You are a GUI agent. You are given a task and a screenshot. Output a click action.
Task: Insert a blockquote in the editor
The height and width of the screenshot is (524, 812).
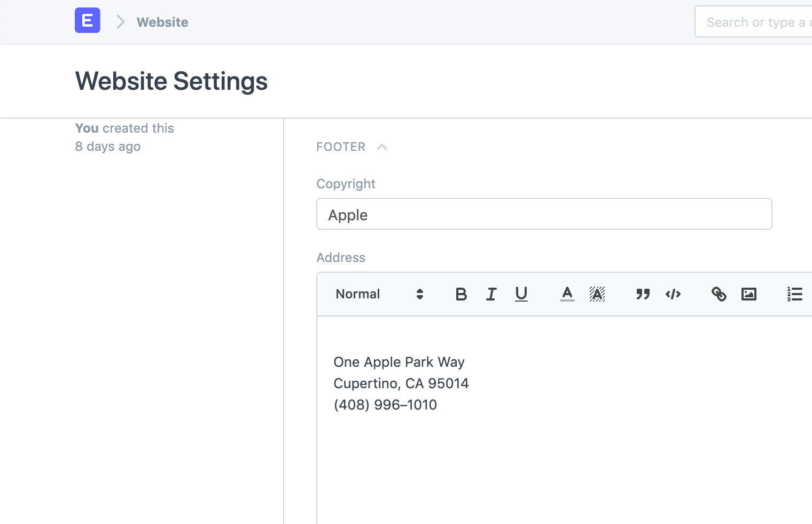click(x=643, y=294)
